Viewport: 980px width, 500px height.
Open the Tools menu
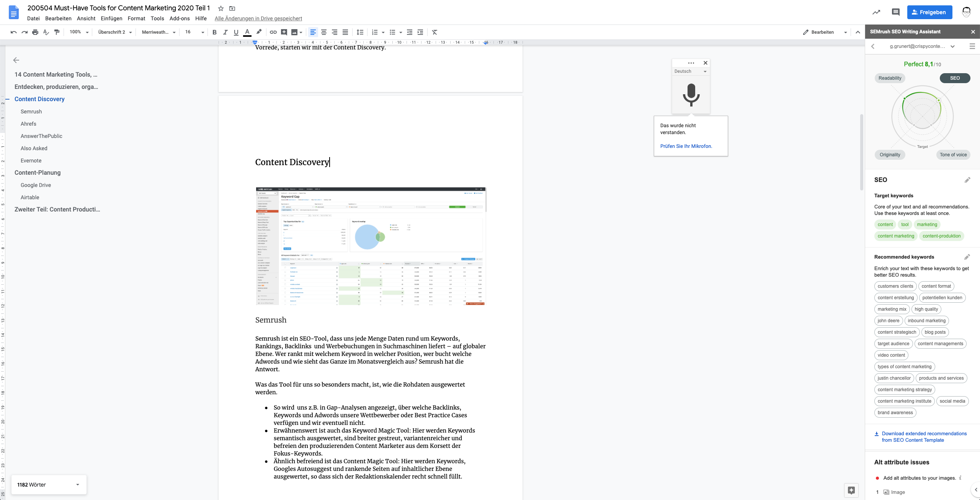coord(157,18)
